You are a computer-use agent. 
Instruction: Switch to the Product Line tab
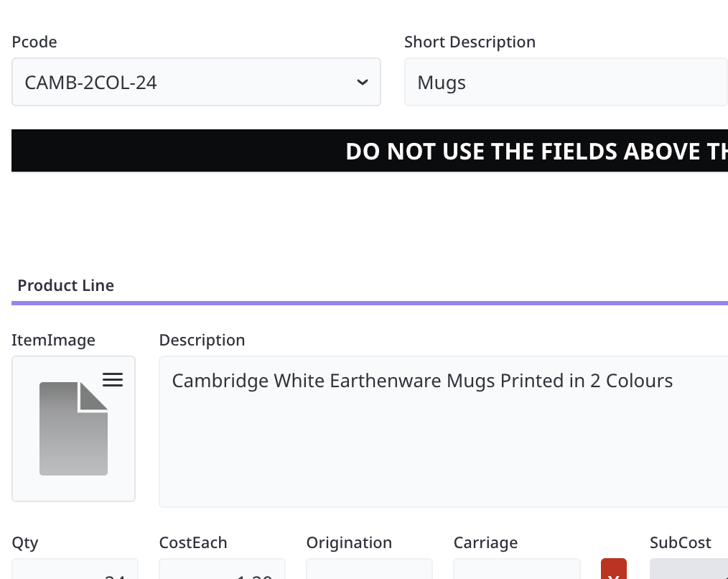click(66, 286)
